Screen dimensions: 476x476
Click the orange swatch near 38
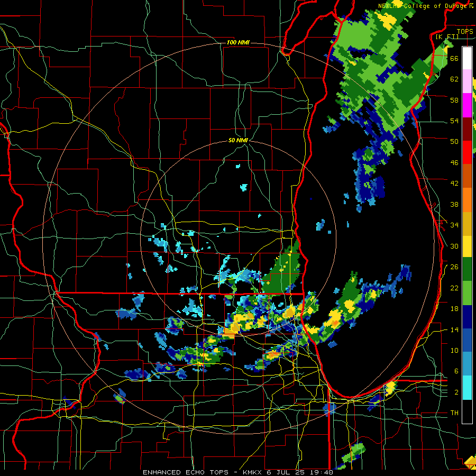click(467, 199)
